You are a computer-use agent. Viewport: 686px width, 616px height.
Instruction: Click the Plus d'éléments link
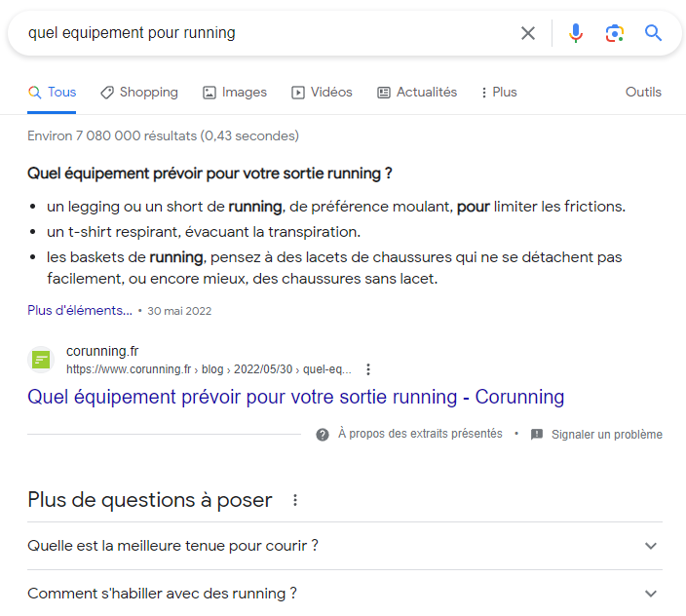(80, 311)
